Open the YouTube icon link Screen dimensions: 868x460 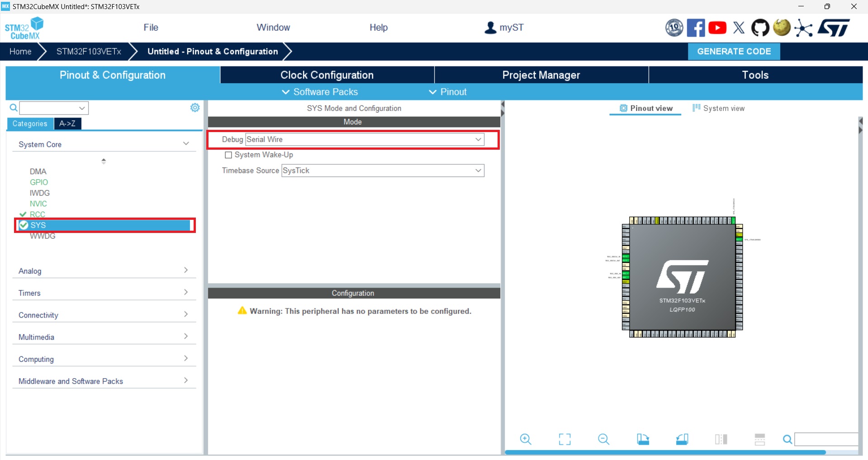point(717,28)
